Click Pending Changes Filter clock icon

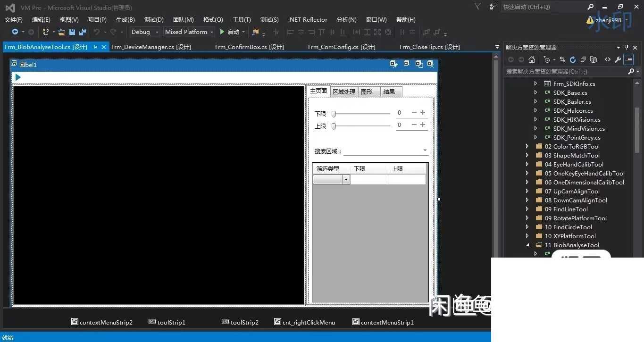[x=546, y=59]
